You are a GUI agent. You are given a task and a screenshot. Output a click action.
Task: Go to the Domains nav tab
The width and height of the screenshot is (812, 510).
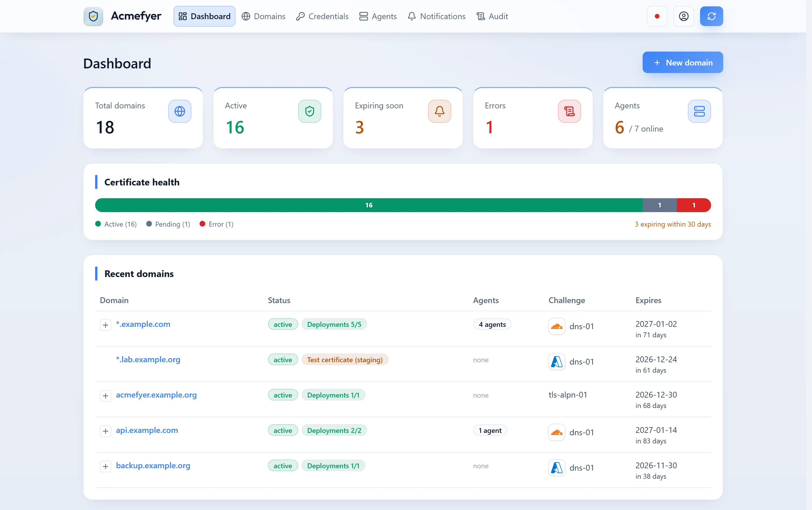pos(263,16)
